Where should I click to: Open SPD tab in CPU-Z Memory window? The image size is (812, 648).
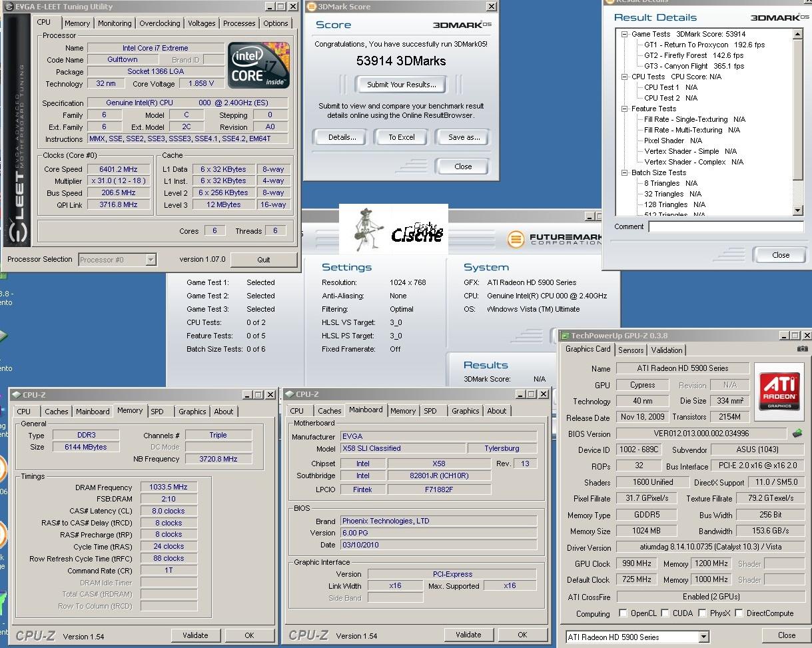click(x=157, y=412)
